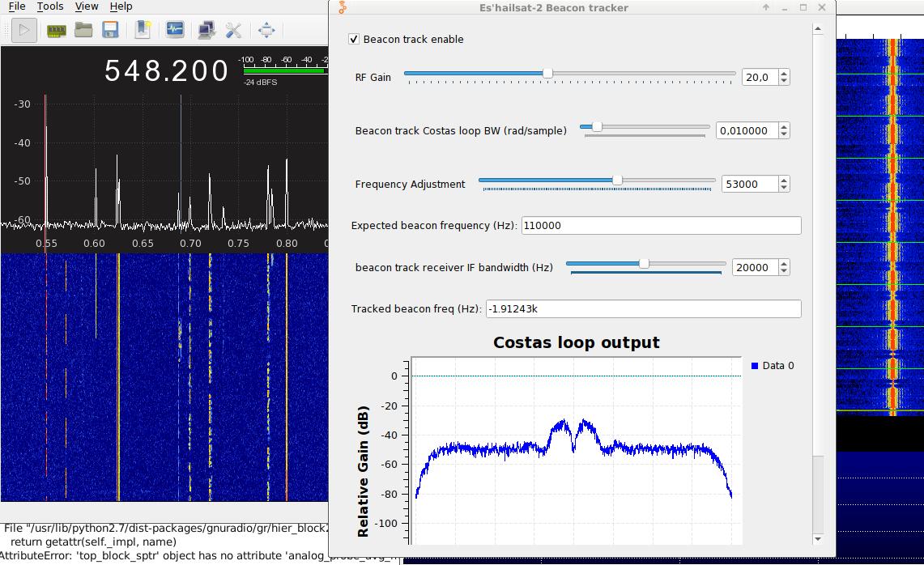Increase Frequency Adjustment with up arrow
924x565 pixels.
point(784,181)
